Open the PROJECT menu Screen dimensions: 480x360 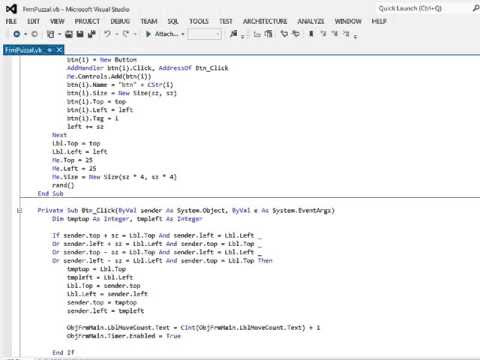coord(87,21)
